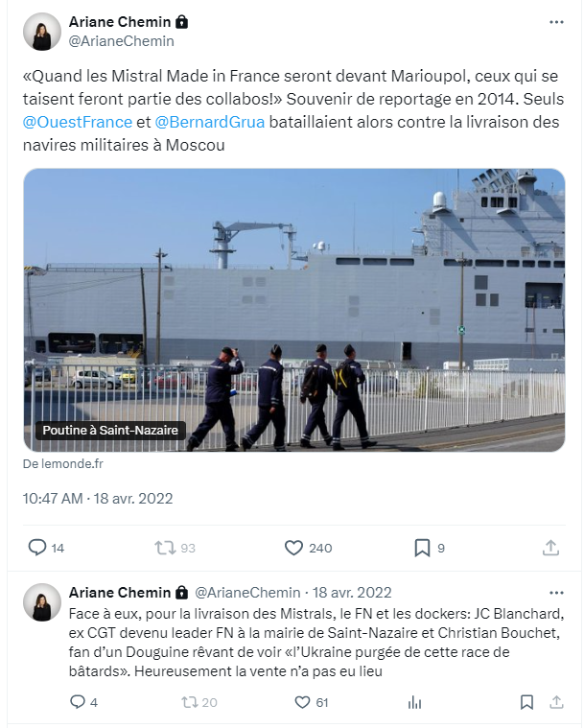Click Ariane Chemin's avatar on main tweet
The image size is (584, 728).
pos(42,32)
